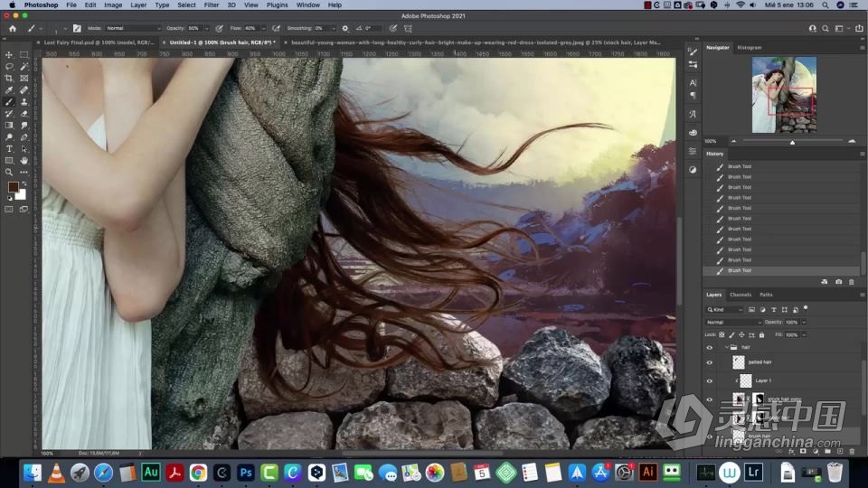Hide the 'hair' group layer

pyautogui.click(x=709, y=347)
